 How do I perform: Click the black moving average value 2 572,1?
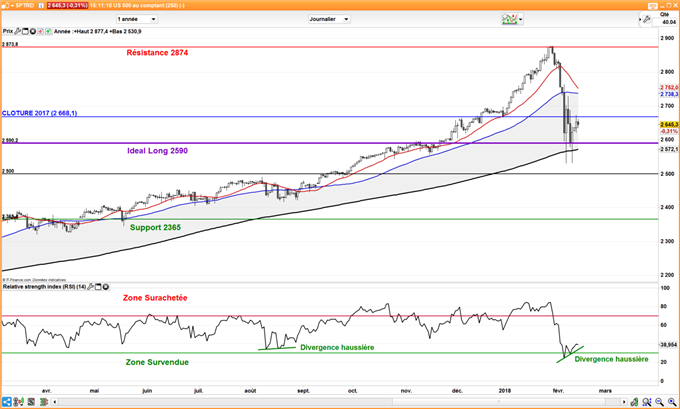(x=670, y=149)
